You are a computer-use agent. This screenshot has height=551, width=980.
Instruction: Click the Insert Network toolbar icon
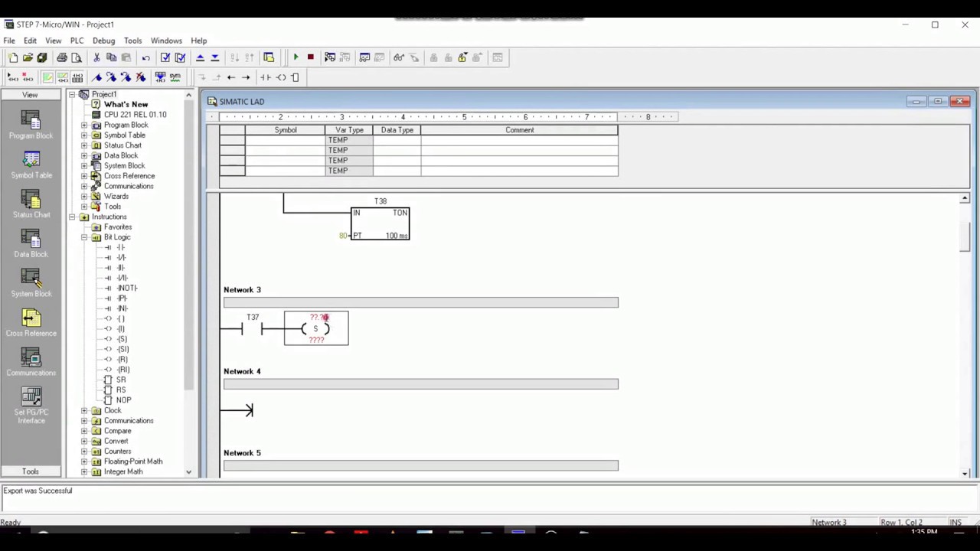pos(13,77)
